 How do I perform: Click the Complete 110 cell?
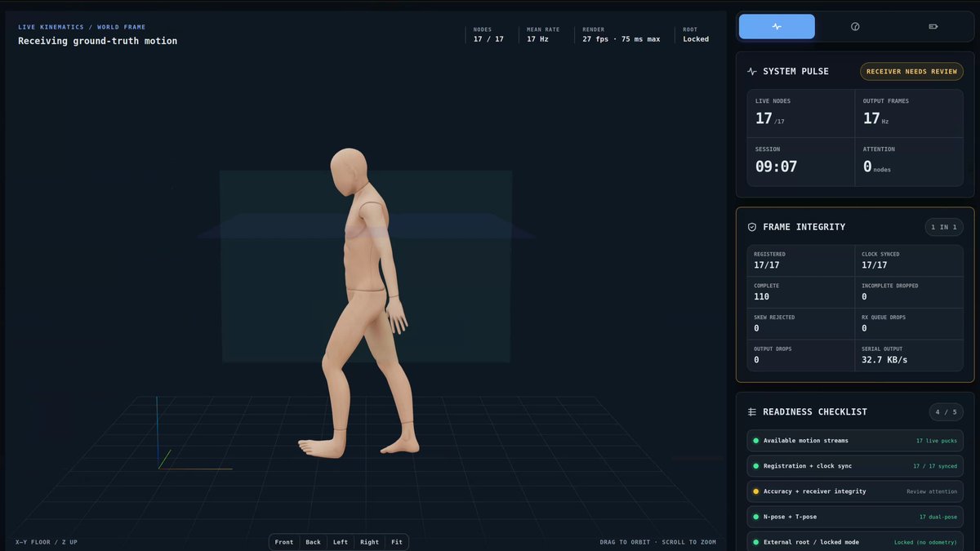(x=801, y=292)
